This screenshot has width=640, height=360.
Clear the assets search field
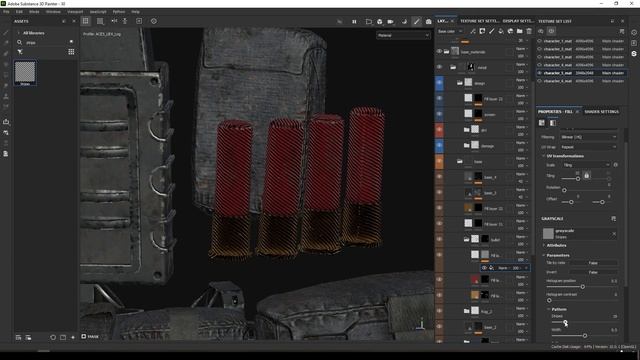71,42
